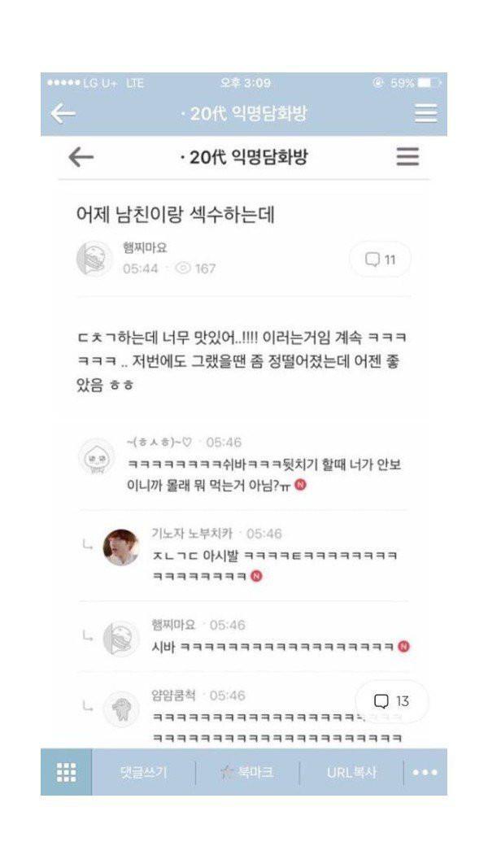488x868 pixels.
Task: Tap the URL복사 copy link button
Action: pyautogui.click(x=351, y=772)
